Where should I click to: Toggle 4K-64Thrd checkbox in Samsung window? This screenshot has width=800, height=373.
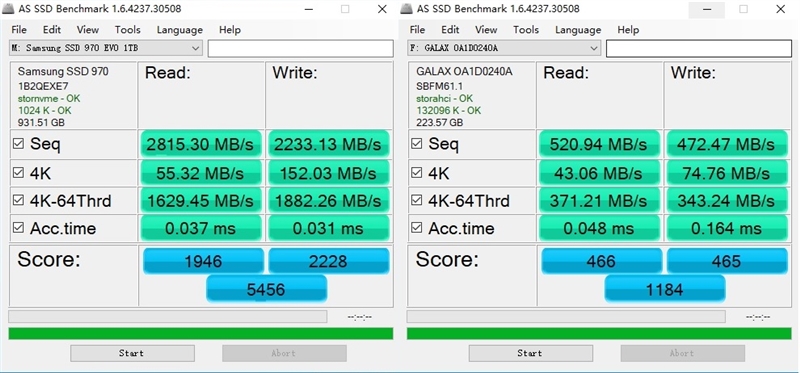click(18, 201)
